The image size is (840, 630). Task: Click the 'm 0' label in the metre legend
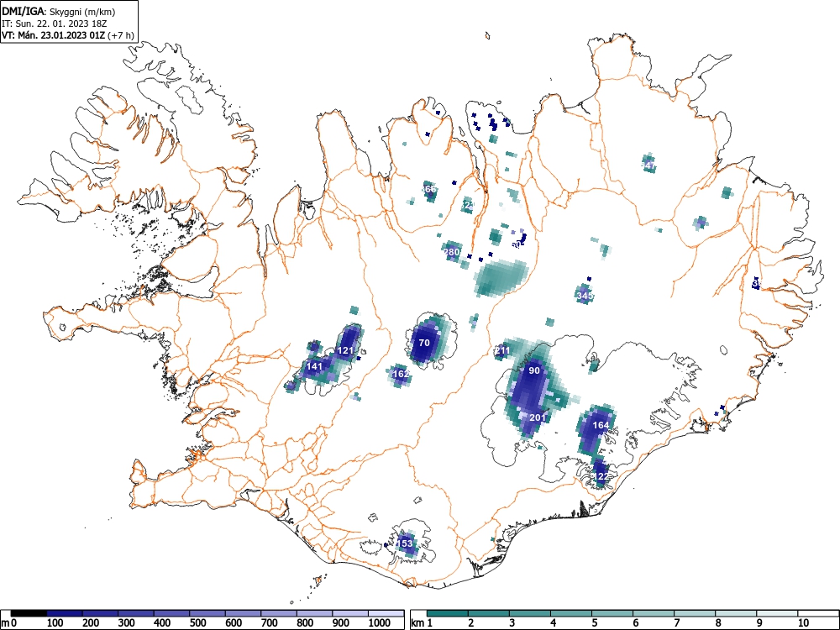(x=9, y=623)
